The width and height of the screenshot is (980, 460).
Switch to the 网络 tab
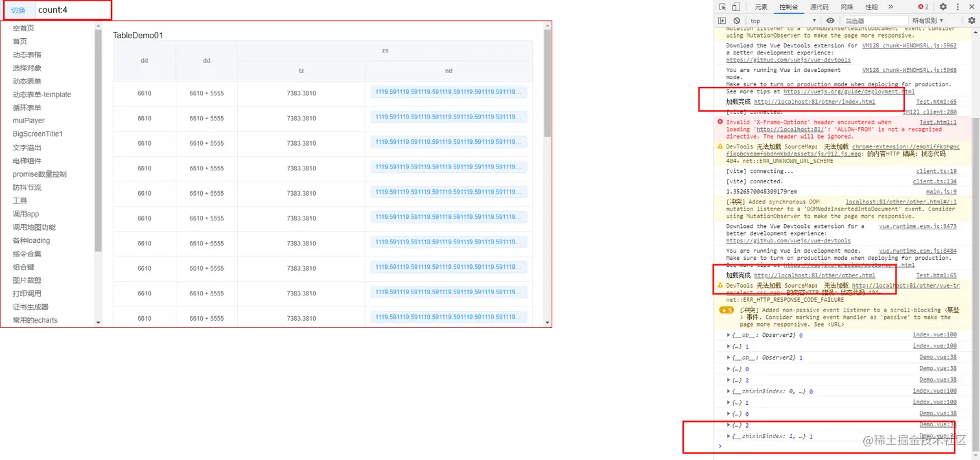coord(847,6)
